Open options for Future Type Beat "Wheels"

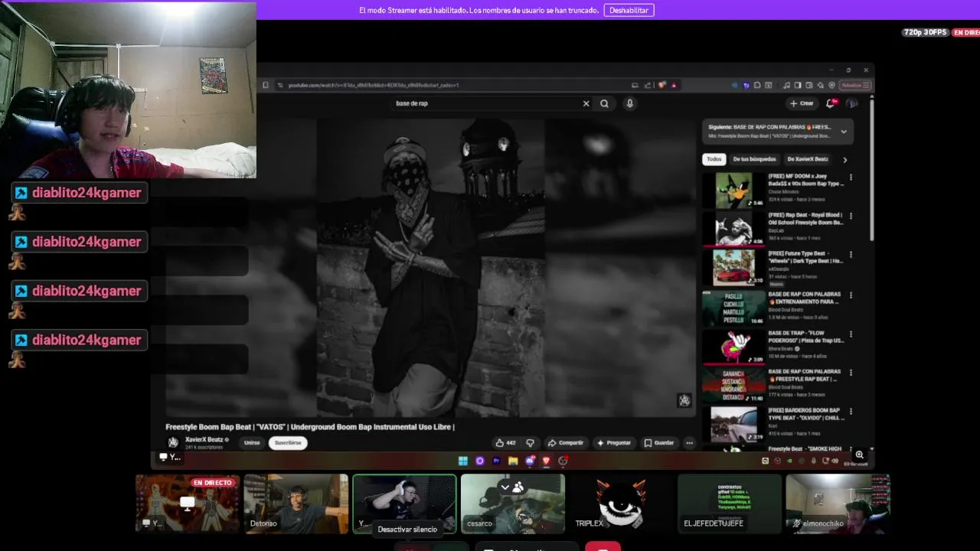(x=851, y=255)
